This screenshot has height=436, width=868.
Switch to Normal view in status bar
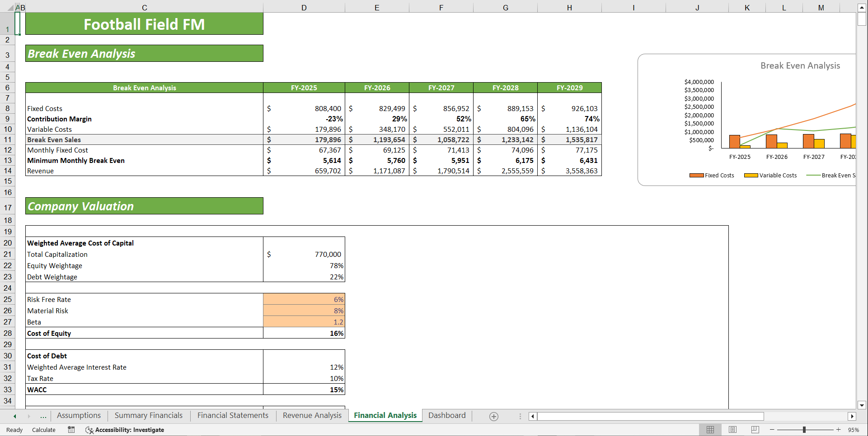(x=710, y=429)
